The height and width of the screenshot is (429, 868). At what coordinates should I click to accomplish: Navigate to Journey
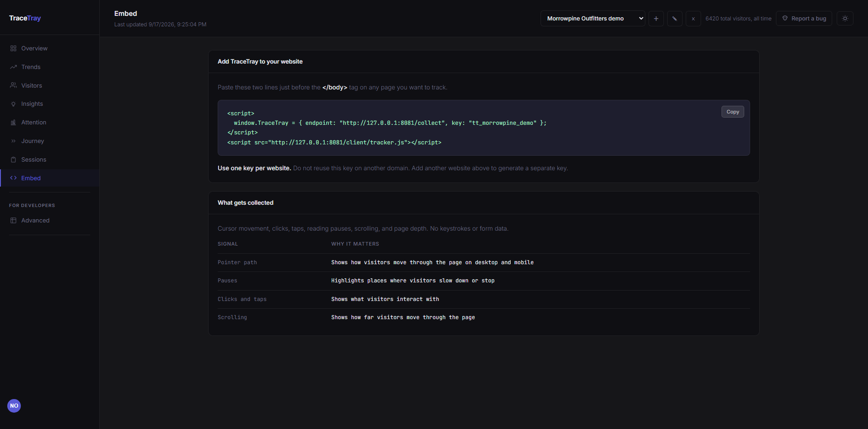click(49, 141)
